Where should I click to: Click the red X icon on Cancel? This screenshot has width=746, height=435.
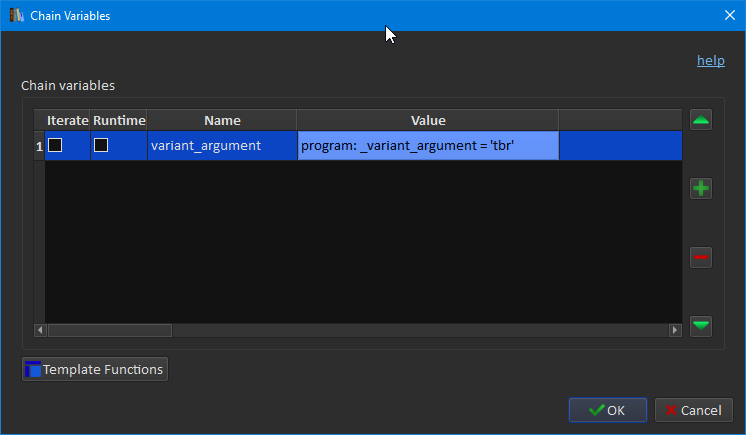[x=671, y=410]
